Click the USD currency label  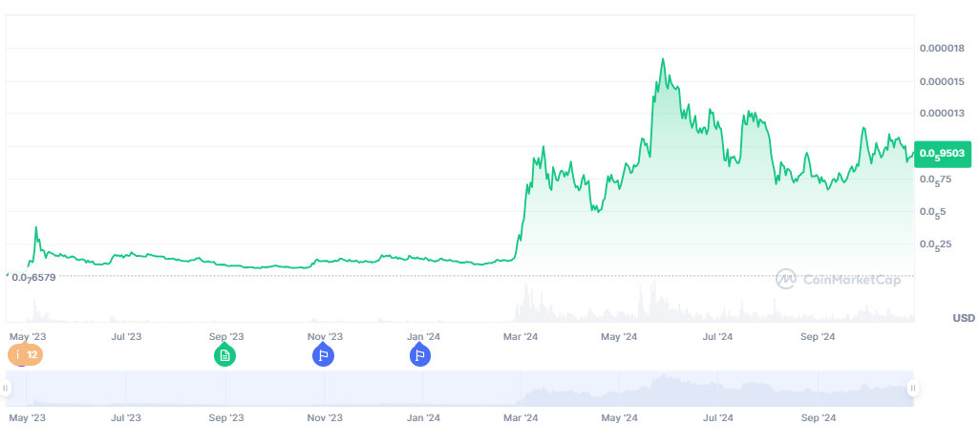pos(963,318)
